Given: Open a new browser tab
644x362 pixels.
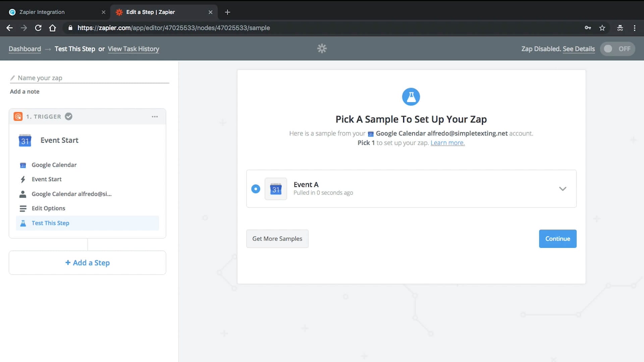Looking at the screenshot, I should 227,12.
